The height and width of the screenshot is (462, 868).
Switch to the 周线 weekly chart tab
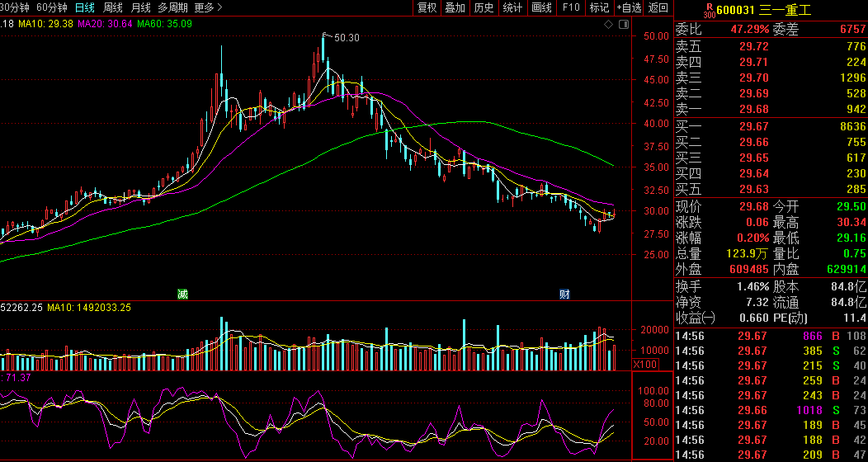[x=113, y=8]
